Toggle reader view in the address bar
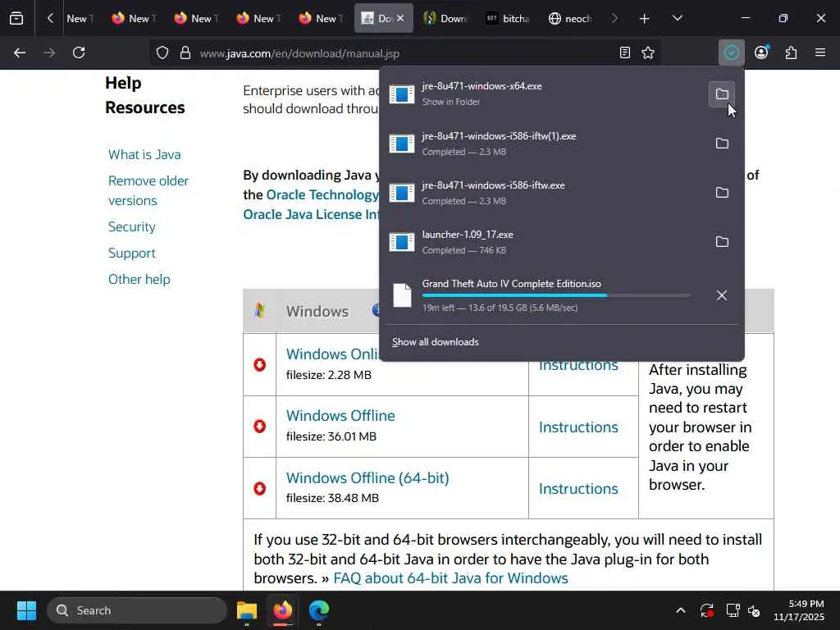This screenshot has height=630, width=840. (624, 52)
